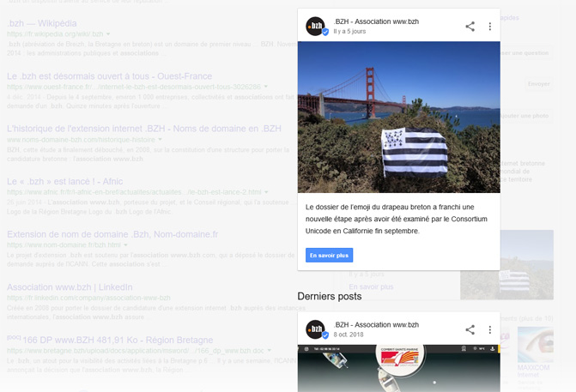Click the faded flag thumbnail in the background panel

507,265
